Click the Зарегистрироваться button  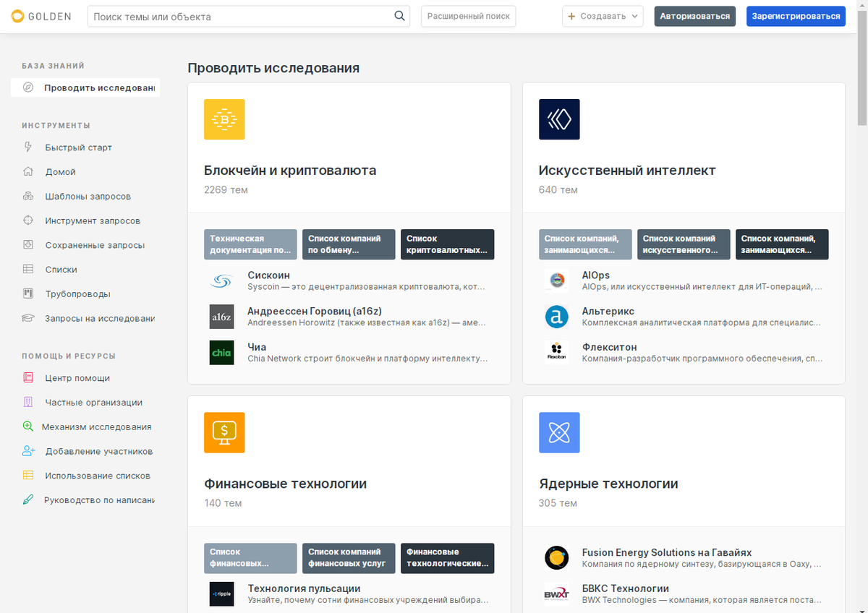click(796, 16)
